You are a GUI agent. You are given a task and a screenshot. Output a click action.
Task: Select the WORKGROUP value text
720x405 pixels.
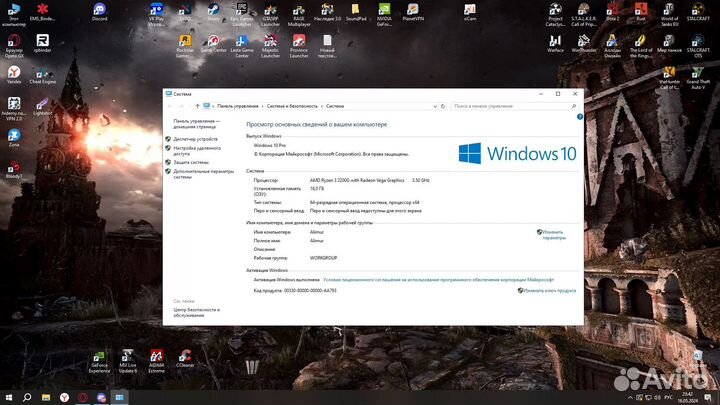click(x=323, y=258)
